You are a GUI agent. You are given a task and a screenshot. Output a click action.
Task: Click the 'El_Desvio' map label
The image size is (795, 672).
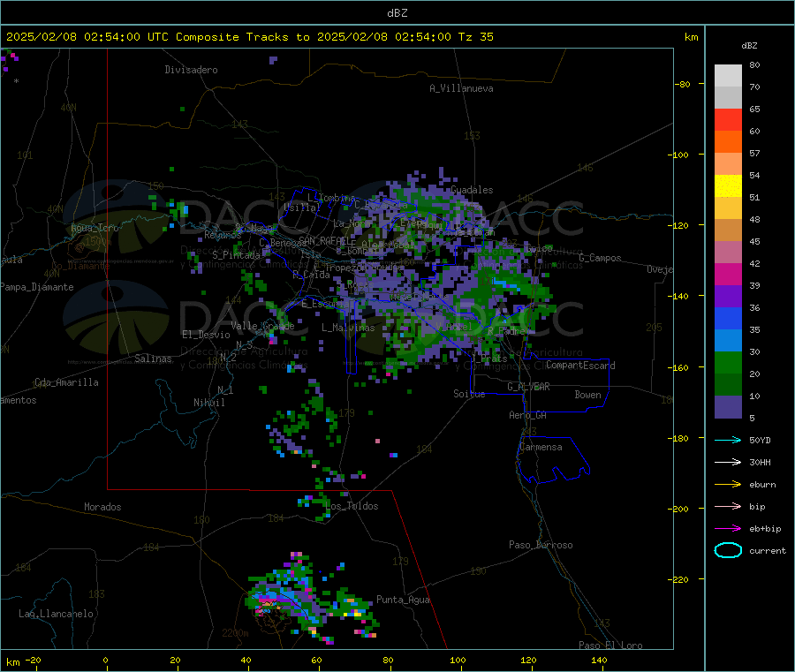click(207, 335)
